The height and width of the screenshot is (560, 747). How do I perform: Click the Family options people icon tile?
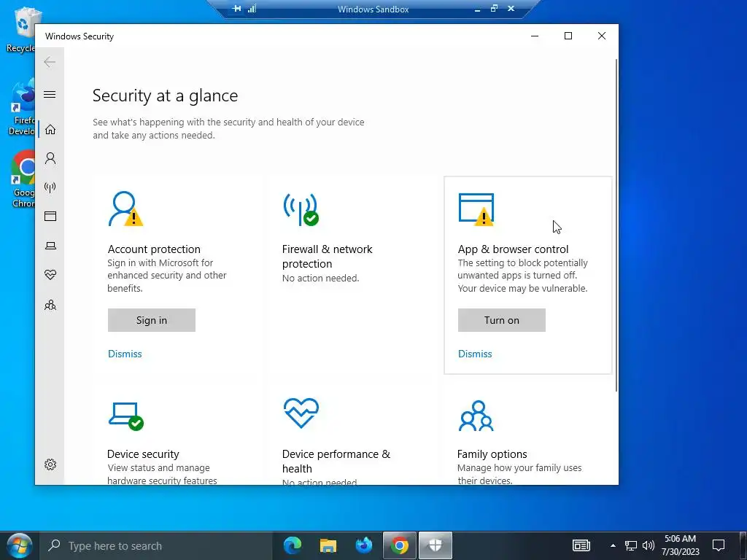tap(476, 416)
